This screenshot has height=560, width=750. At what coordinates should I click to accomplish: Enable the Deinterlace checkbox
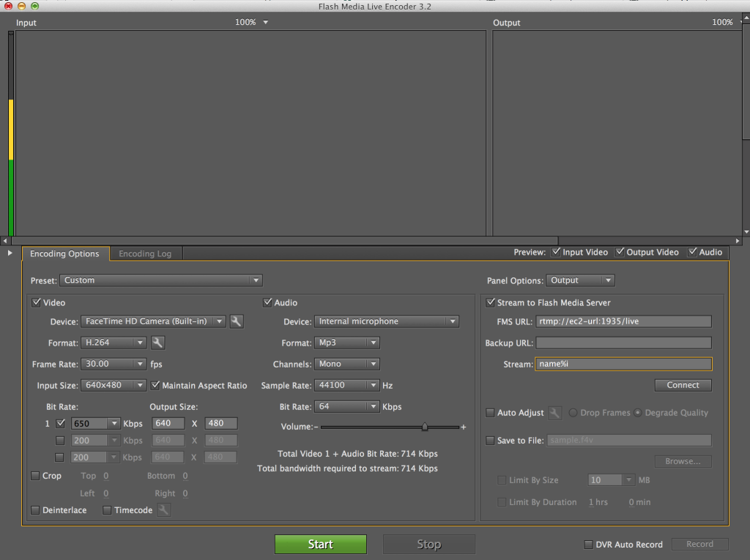[35, 510]
